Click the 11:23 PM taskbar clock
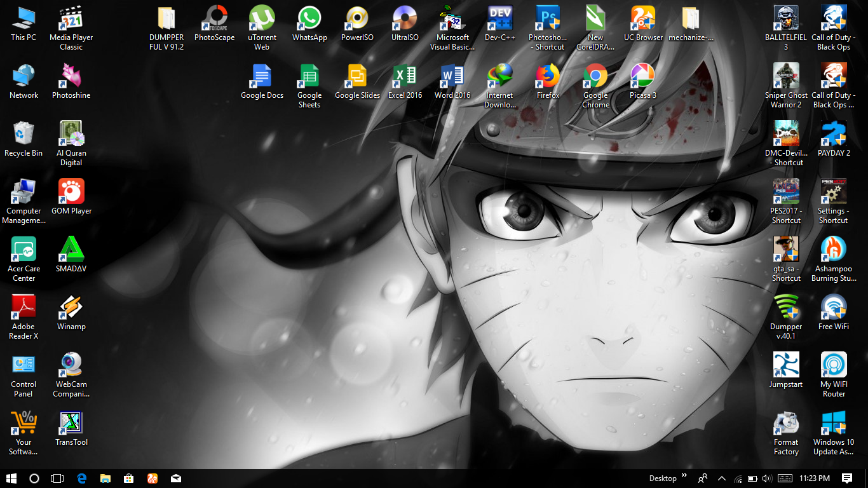Screen dimensions: 868x488 (x=815, y=478)
